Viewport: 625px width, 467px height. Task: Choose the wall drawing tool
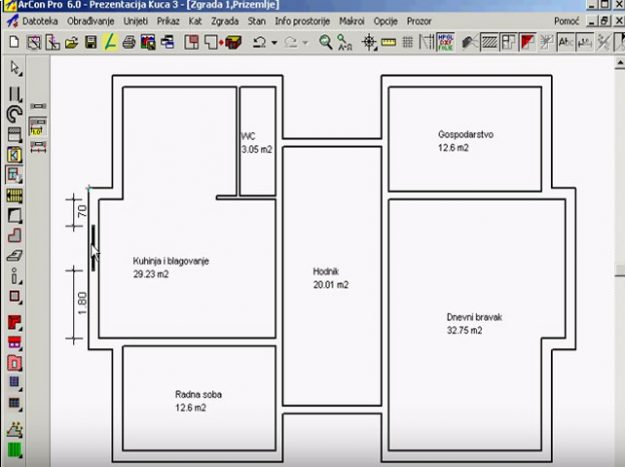[x=15, y=93]
